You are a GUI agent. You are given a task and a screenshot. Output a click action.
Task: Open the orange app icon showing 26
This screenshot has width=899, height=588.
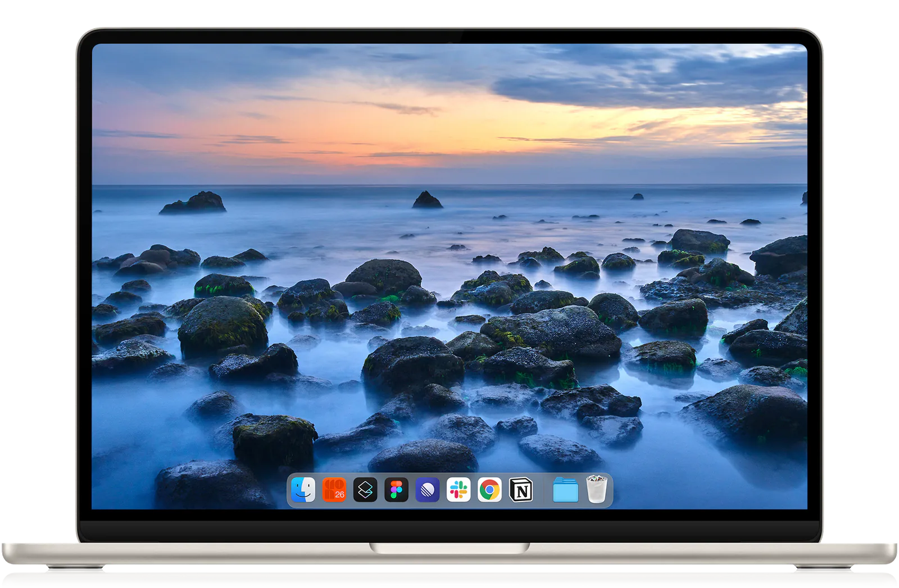(334, 490)
